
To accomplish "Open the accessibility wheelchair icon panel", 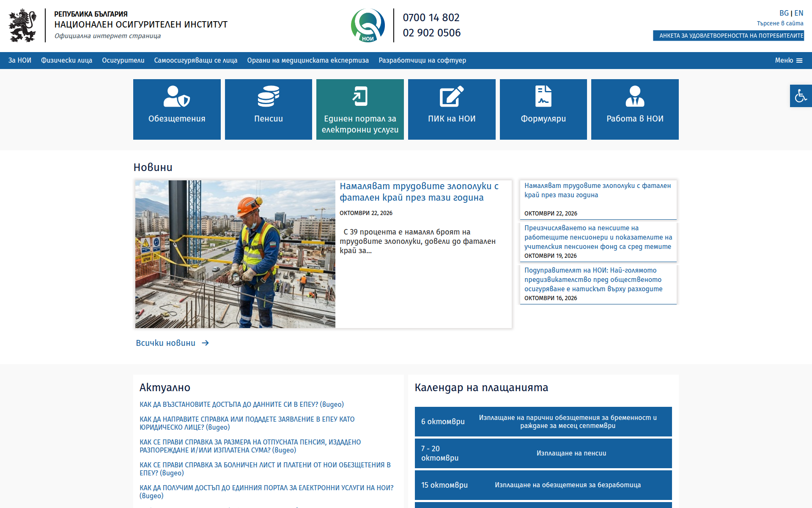I will click(x=801, y=96).
